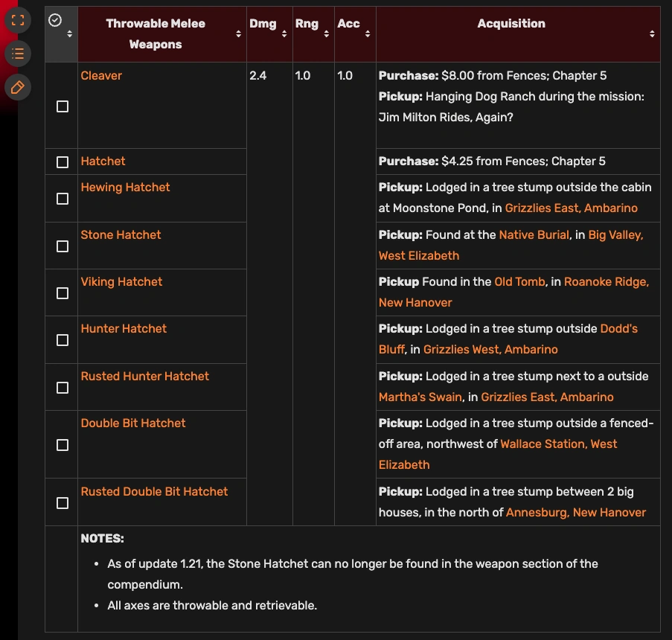672x640 pixels.
Task: Follow the Dodd's Bluff link
Action: coord(508,339)
